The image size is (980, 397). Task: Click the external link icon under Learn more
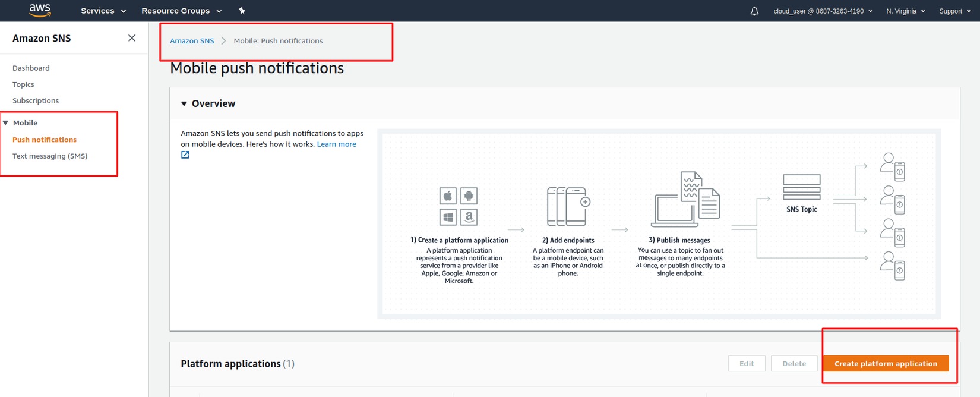tap(185, 155)
